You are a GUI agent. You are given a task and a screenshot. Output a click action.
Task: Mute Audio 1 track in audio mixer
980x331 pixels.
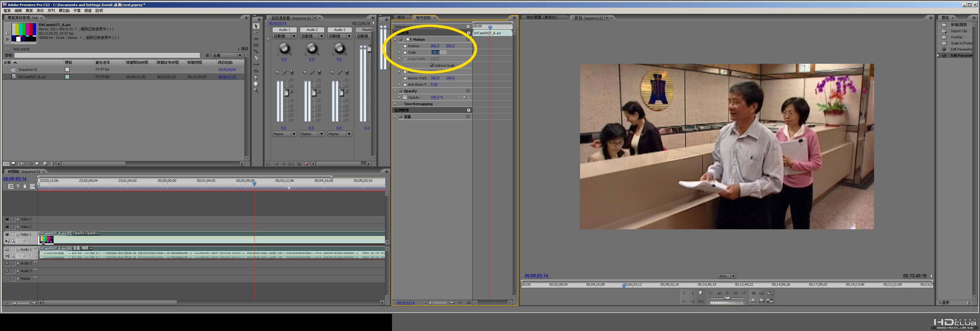tap(277, 72)
